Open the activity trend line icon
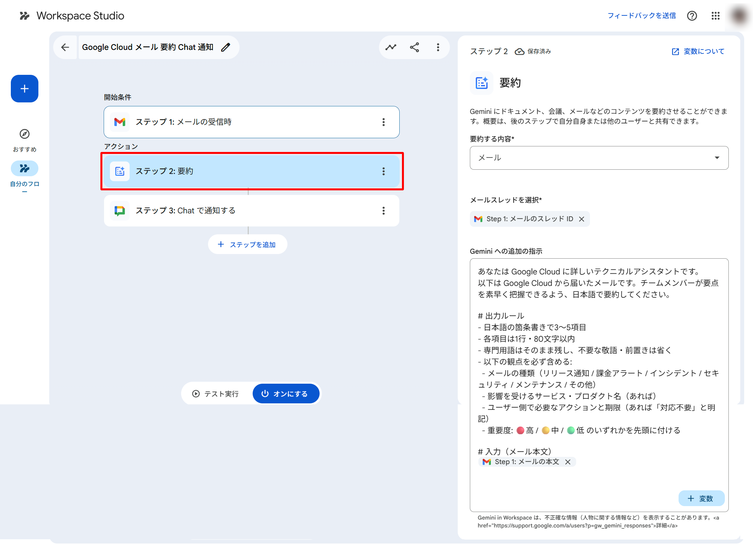 pos(391,47)
